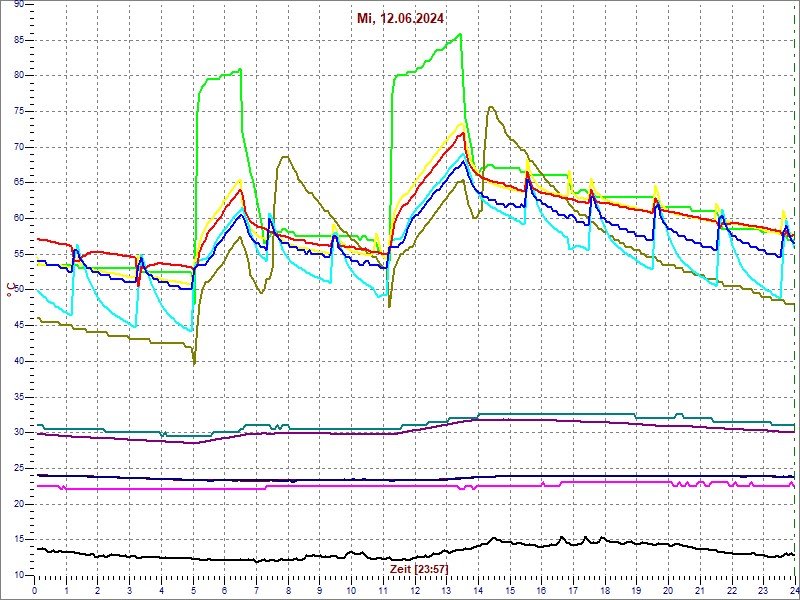Image resolution: width=800 pixels, height=600 pixels.
Task: Click hour 24 on the time axis
Action: click(793, 589)
